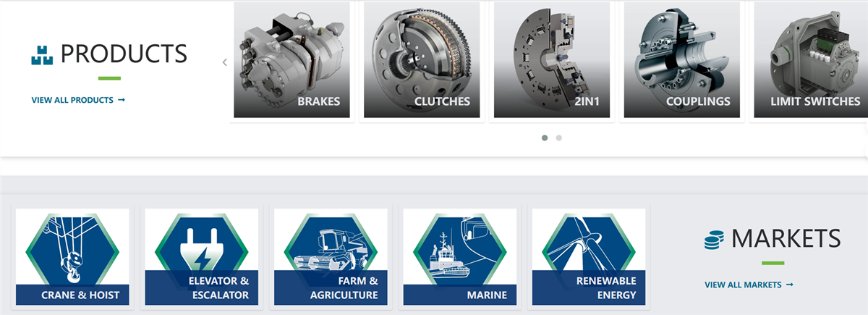Click the Renewable Energy wind turbine icon

pyautogui.click(x=589, y=243)
